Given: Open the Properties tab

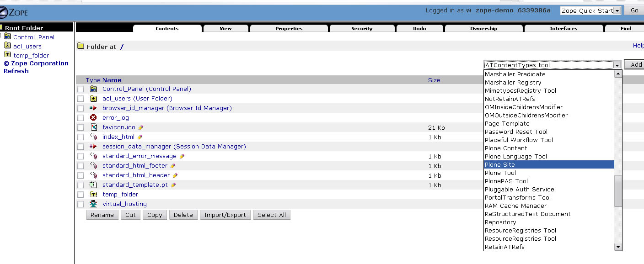Looking at the screenshot, I should 289,28.
